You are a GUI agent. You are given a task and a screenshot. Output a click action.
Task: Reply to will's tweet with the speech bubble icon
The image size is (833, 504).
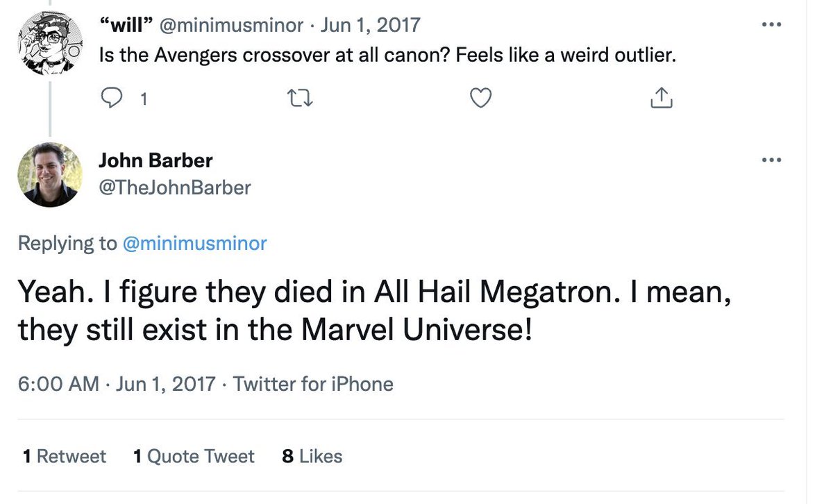(x=111, y=99)
